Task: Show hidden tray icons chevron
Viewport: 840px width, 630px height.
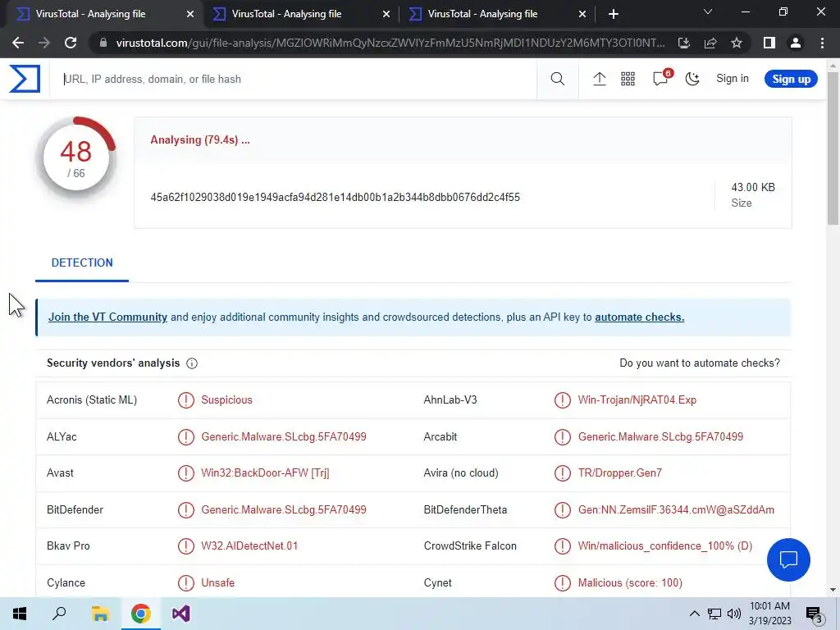Action: point(694,614)
